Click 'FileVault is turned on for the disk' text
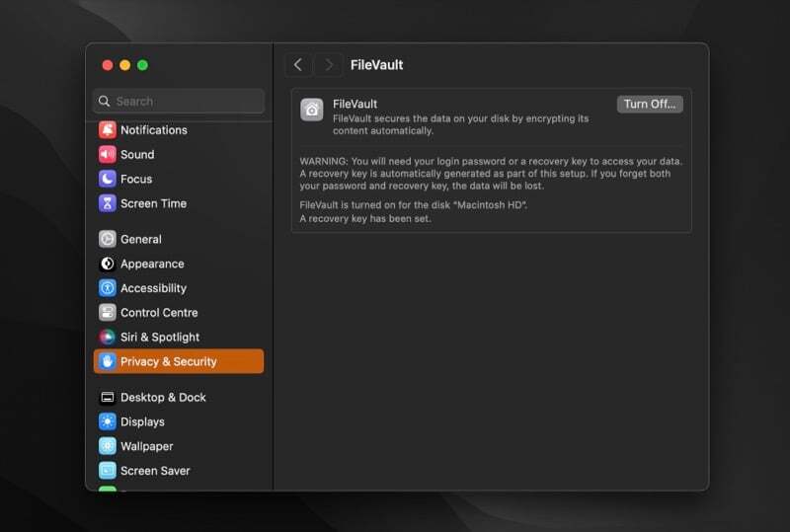 413,205
